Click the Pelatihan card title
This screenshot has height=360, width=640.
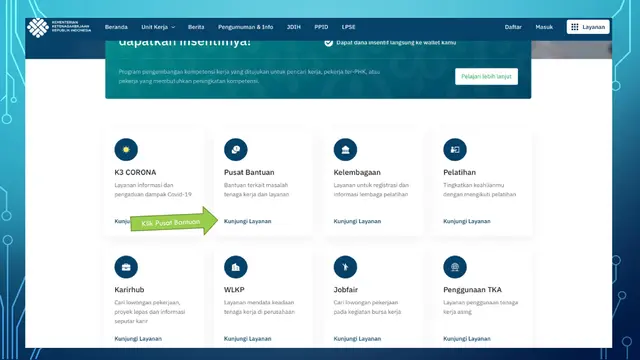460,172
